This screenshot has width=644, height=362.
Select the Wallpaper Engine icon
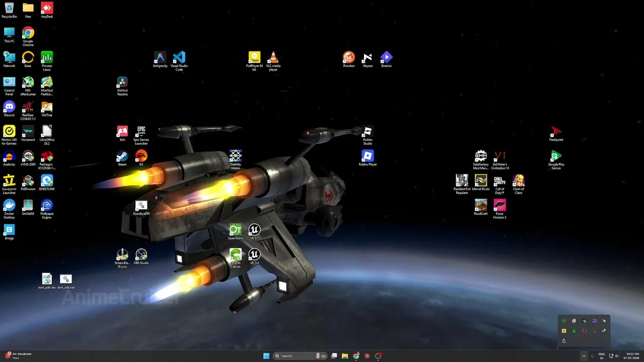(47, 209)
